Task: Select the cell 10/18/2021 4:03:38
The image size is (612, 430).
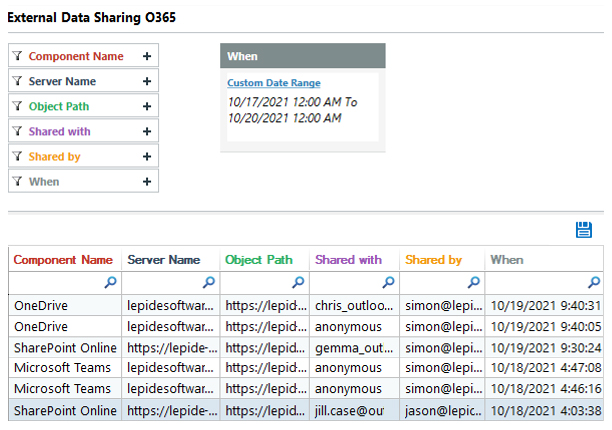Action: 544,410
